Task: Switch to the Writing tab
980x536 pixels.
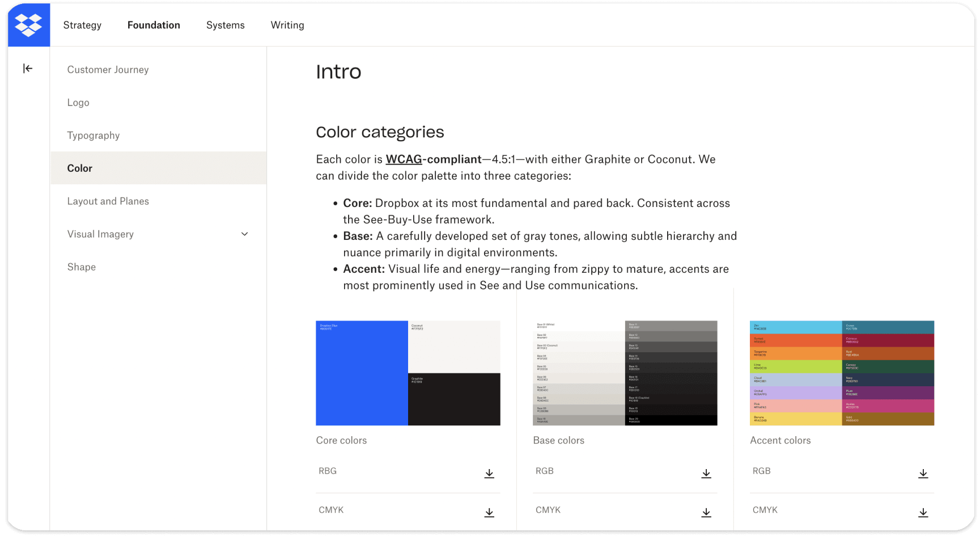Action: pos(287,25)
